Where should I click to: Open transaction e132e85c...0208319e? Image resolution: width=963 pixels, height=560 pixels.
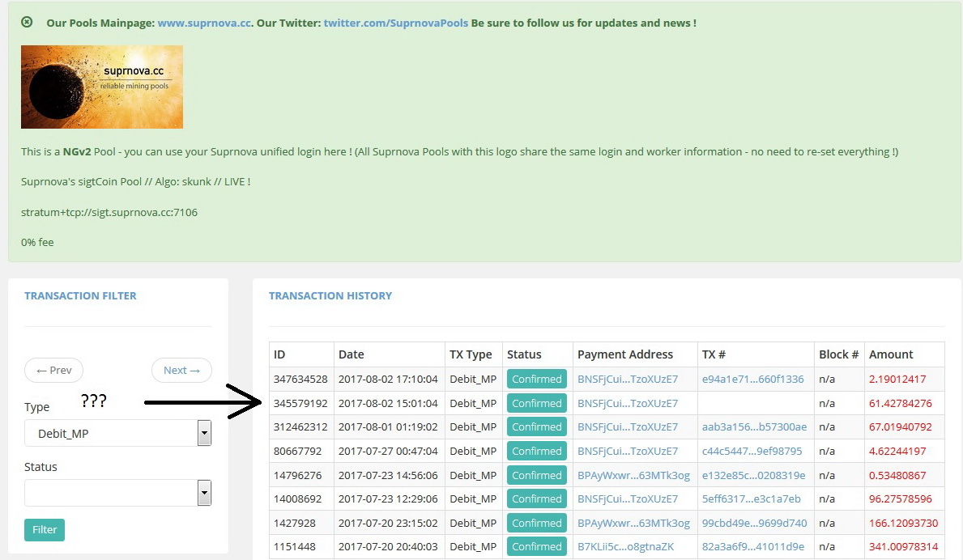(x=753, y=475)
